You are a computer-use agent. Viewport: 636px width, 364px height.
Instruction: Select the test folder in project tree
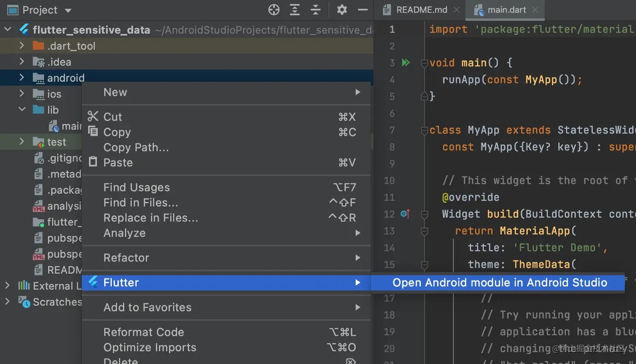tap(57, 142)
